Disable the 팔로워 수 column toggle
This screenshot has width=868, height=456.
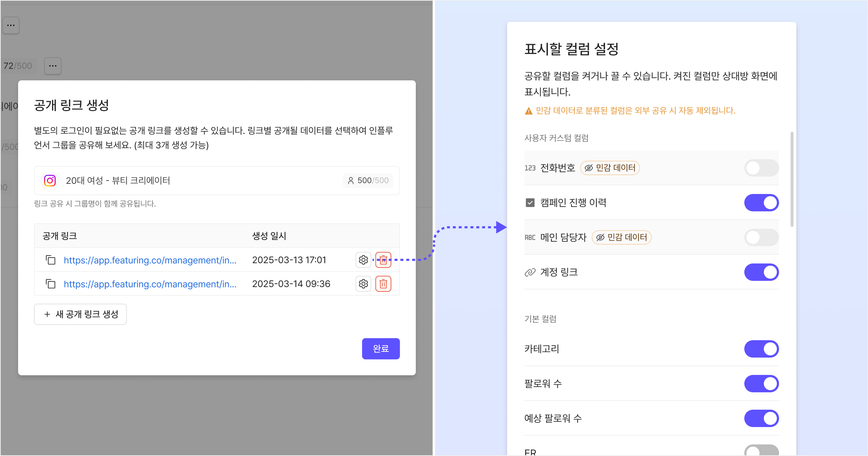pyautogui.click(x=761, y=384)
